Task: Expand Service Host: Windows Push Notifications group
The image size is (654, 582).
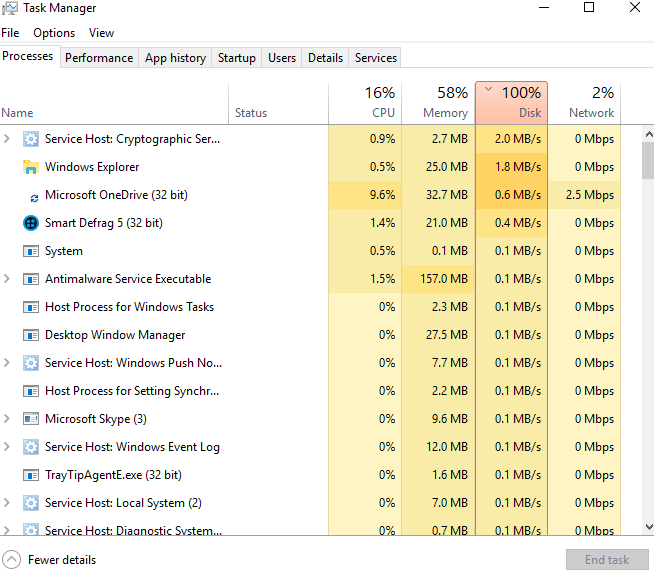Action: point(7,363)
